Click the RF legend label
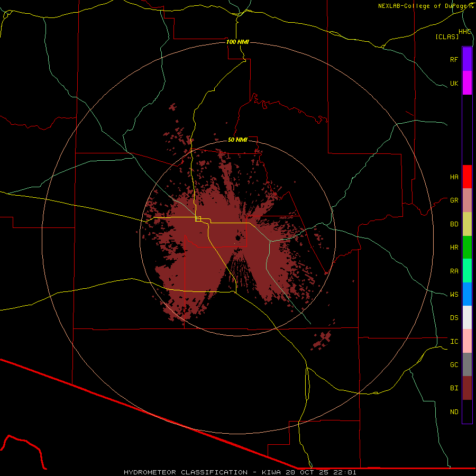 pos(454,59)
